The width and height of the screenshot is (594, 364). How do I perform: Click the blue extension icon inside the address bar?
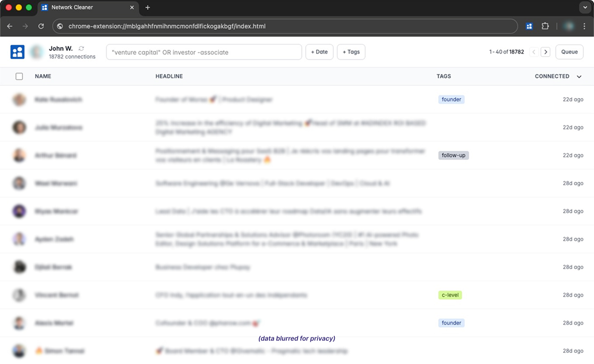coord(529,25)
